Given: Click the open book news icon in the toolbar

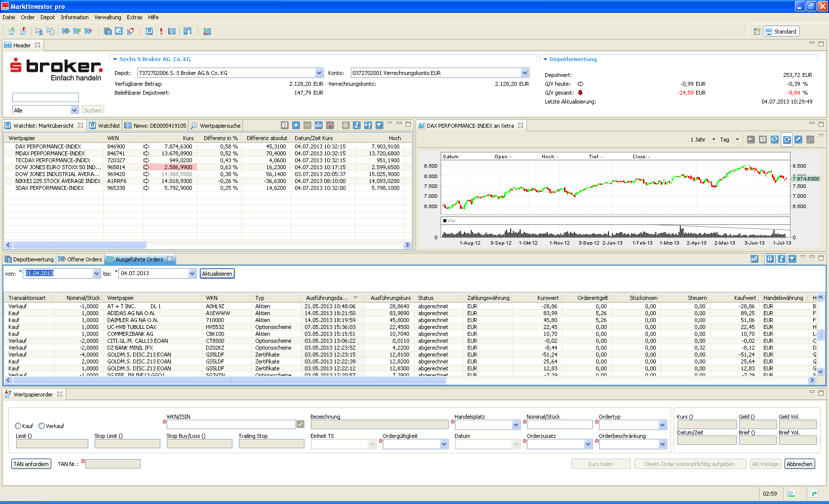Looking at the screenshot, I should 172,31.
